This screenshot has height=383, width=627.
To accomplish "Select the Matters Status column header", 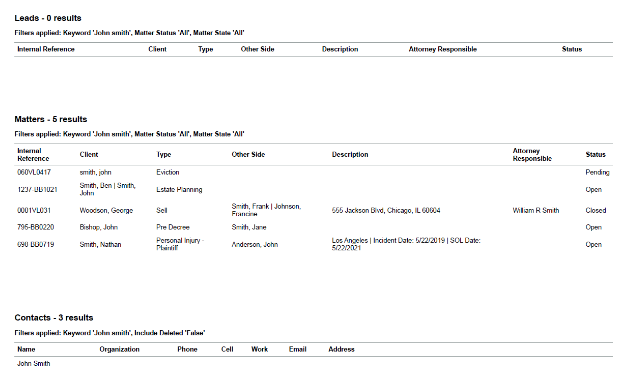I will 595,154.
